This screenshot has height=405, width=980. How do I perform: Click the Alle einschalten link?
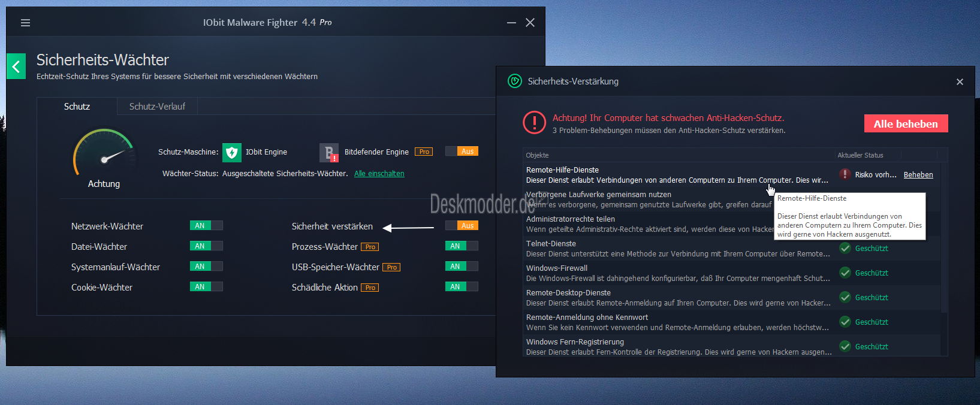tap(379, 174)
